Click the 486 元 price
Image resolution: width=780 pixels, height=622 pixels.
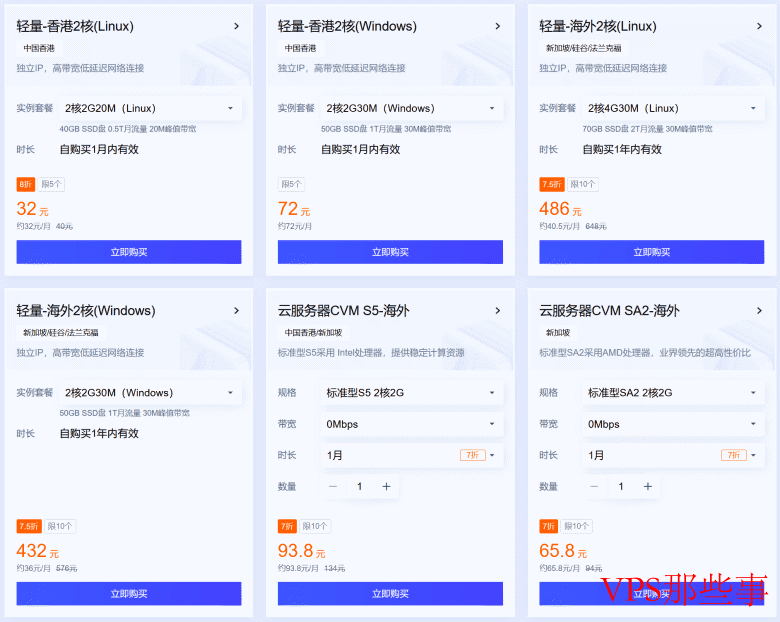click(x=560, y=208)
